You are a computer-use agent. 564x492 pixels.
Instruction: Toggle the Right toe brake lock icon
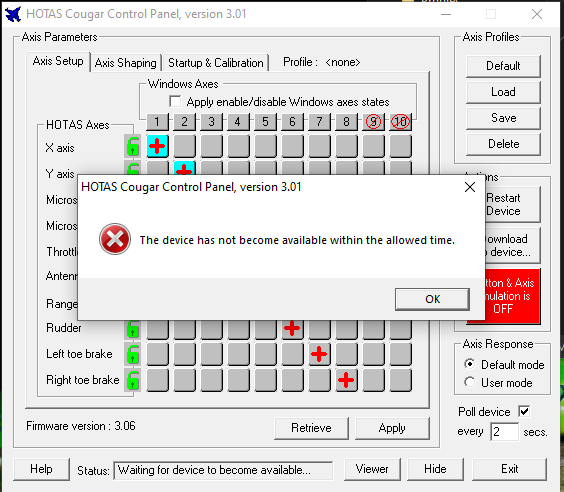[x=132, y=380]
